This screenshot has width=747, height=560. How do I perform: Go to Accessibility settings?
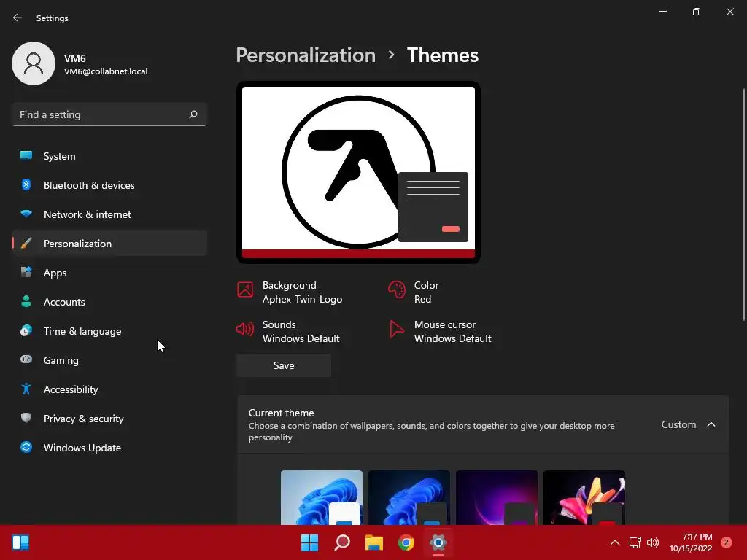click(109, 389)
